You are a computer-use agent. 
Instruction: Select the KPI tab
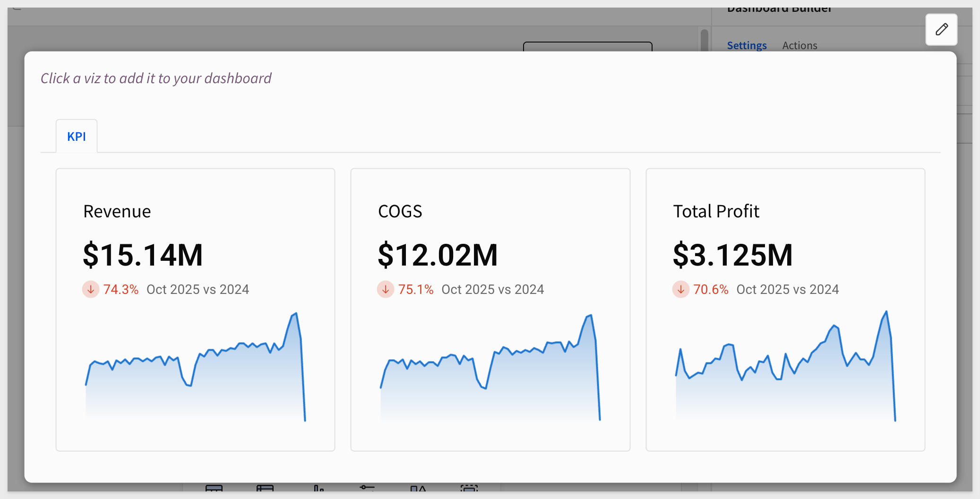[x=77, y=137]
